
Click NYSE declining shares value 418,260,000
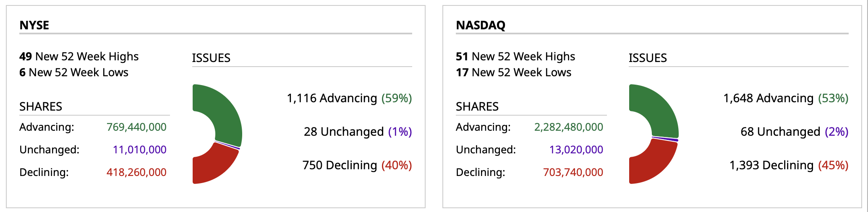pyautogui.click(x=136, y=172)
